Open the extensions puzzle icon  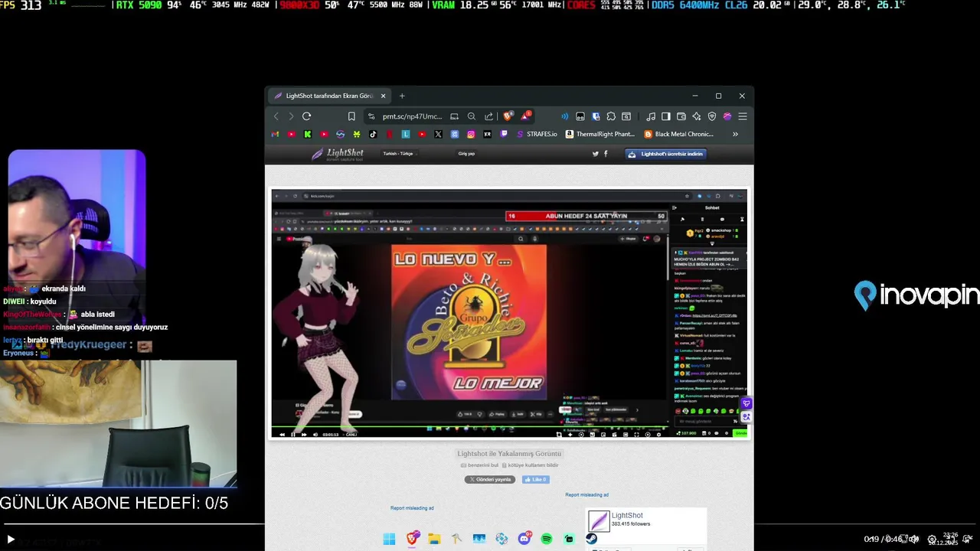point(611,116)
